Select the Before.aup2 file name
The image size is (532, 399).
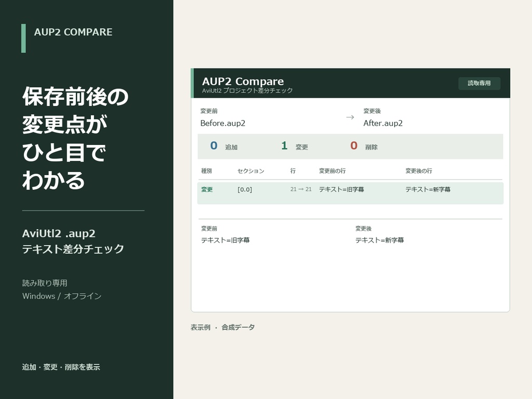[222, 123]
